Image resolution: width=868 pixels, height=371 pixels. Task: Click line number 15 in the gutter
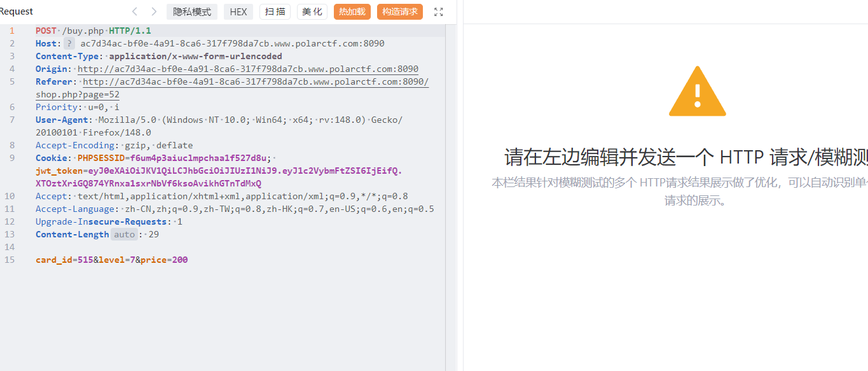(10, 260)
